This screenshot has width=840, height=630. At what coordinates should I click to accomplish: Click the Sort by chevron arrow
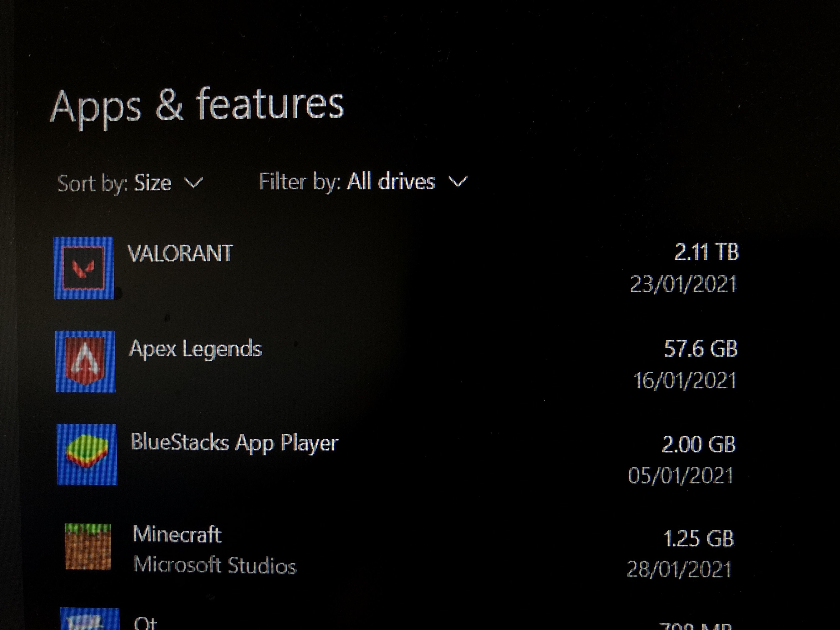click(x=194, y=183)
